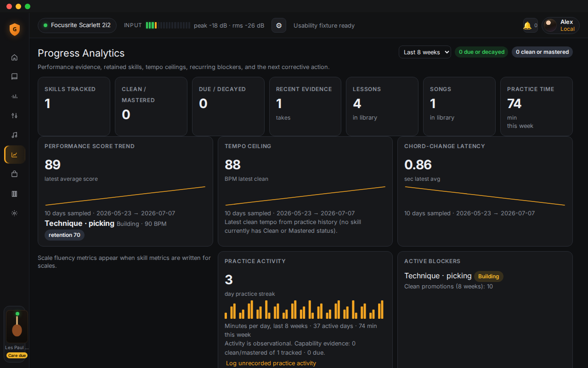Click the Clean / Mastered card
The height and width of the screenshot is (368, 588).
pos(151,106)
